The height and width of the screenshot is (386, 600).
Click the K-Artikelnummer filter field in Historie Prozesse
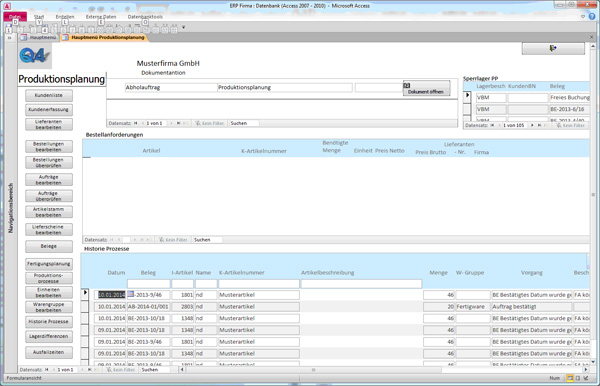pyautogui.click(x=259, y=283)
